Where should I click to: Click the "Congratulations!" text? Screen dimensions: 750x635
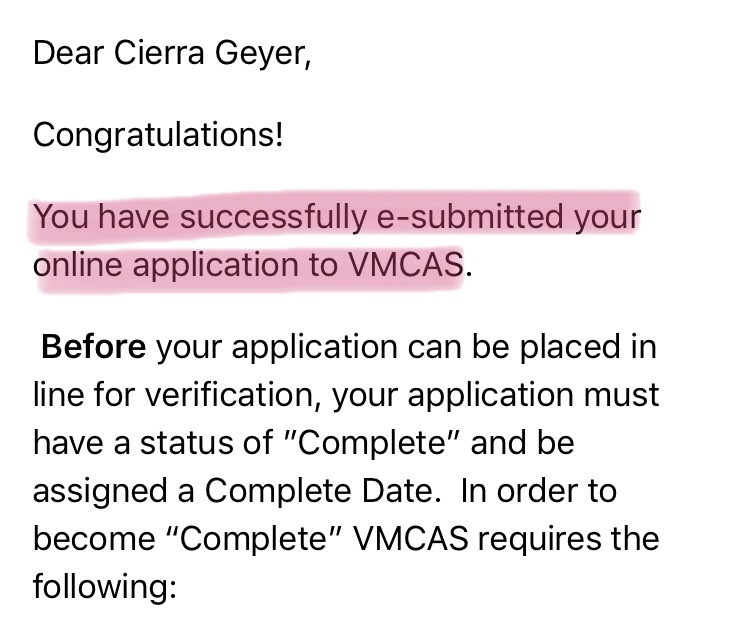pyautogui.click(x=158, y=134)
